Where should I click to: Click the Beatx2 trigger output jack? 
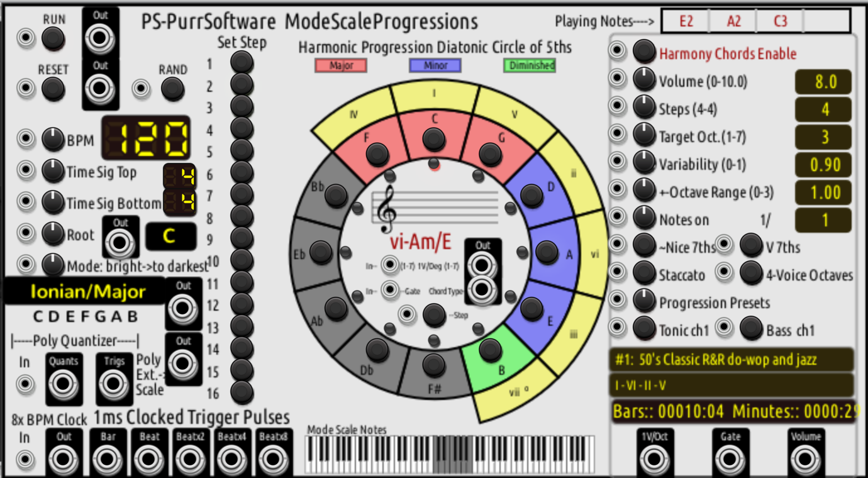click(x=191, y=459)
